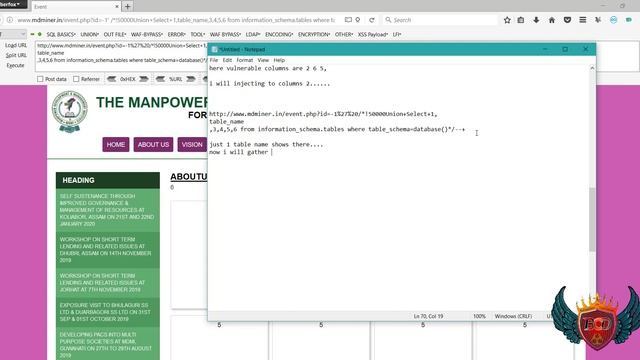Open Notepad Edit menu
Image resolution: width=640 pixels, height=360 pixels.
(227, 60)
